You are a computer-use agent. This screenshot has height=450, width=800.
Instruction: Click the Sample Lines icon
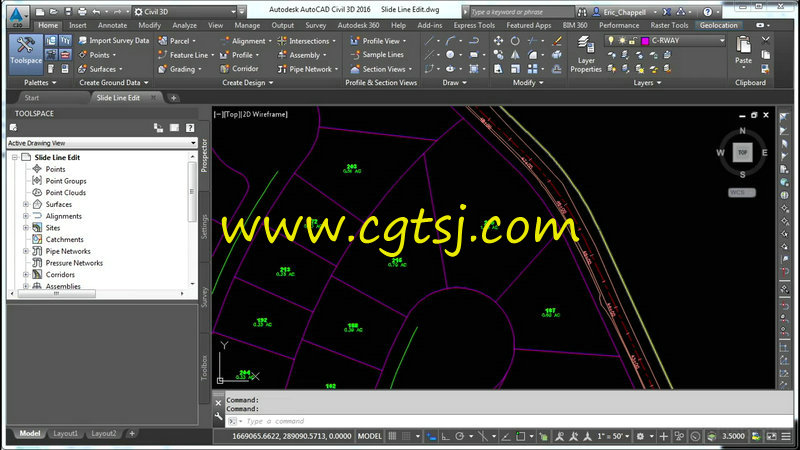(355, 55)
